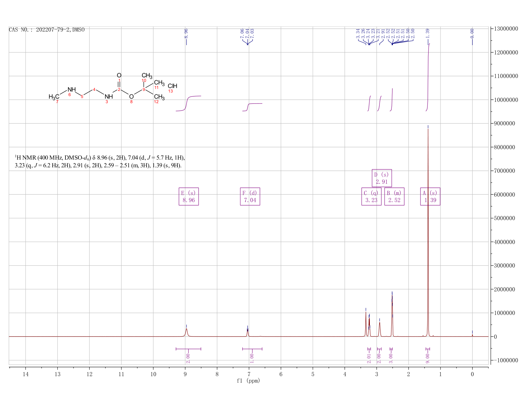Screen dimensions: 532x411
Task: Click integral value 9.00 under 1.39 peak
Action: click(x=428, y=358)
